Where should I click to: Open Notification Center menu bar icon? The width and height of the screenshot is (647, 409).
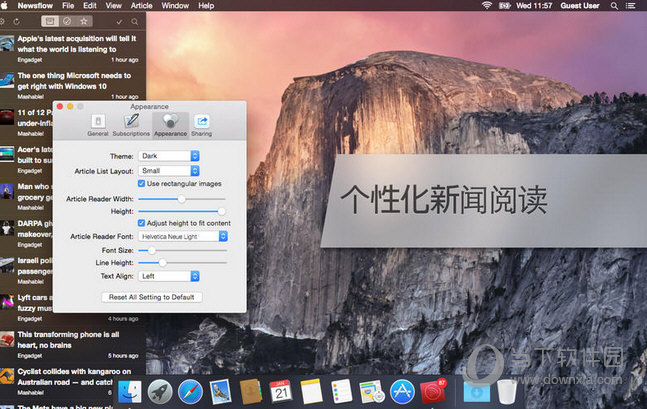630,6
